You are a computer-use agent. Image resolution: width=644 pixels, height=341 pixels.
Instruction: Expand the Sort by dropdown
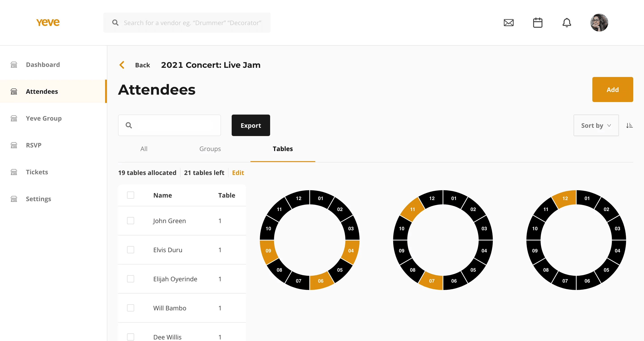(x=596, y=126)
